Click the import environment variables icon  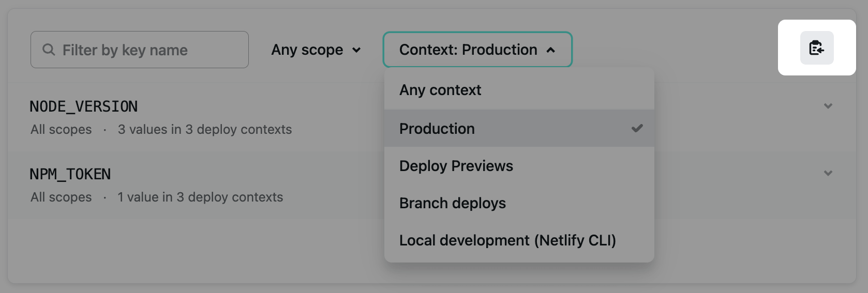pos(816,48)
